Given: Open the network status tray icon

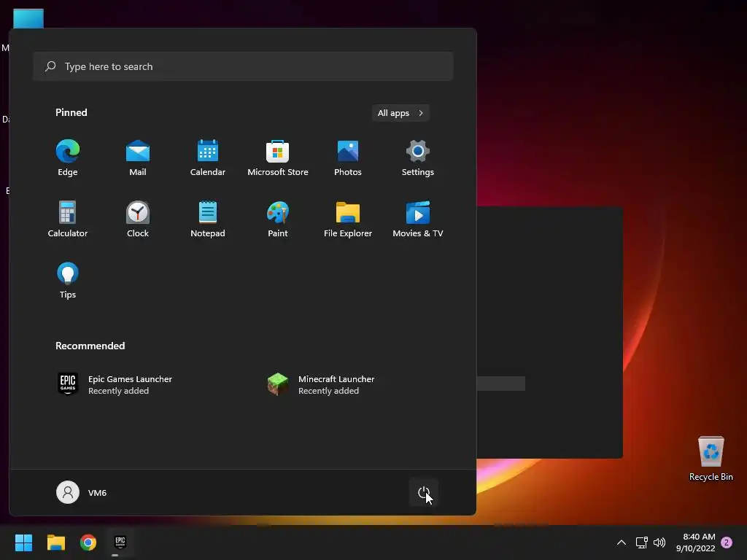Looking at the screenshot, I should [641, 542].
